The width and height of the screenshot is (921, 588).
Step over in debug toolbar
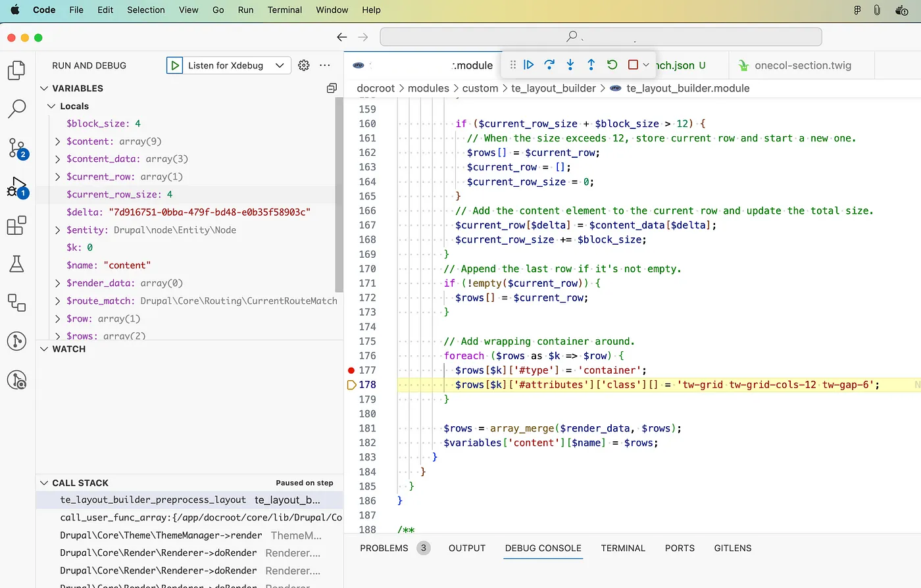[549, 64]
